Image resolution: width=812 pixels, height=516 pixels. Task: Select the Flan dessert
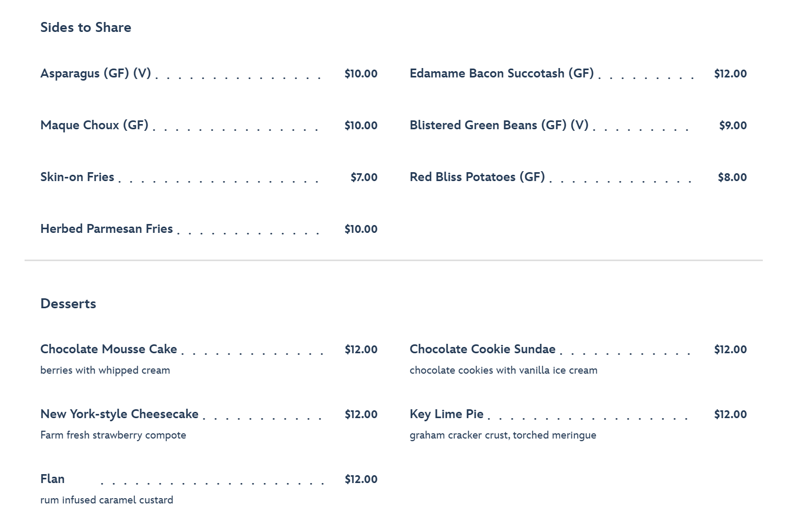coord(52,479)
